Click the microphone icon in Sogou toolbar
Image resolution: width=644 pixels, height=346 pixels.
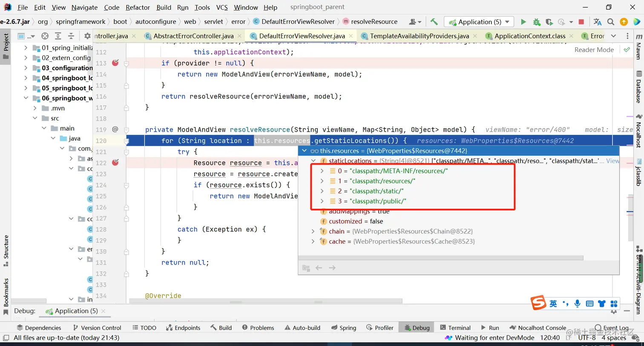577,303
